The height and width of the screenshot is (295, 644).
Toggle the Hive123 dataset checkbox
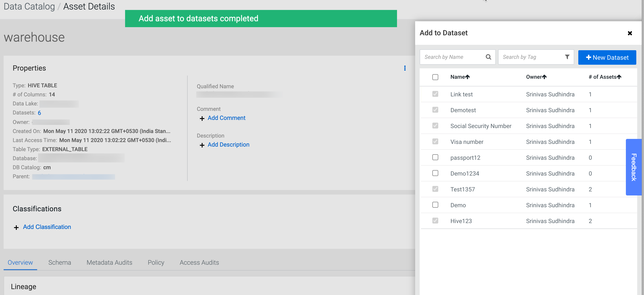[x=435, y=221]
